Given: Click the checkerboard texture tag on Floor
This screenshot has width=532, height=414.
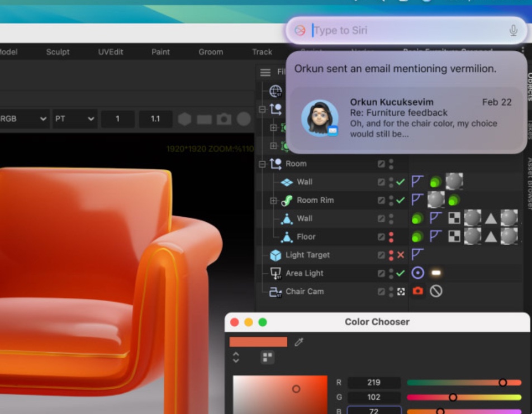Looking at the screenshot, I should 453,237.
